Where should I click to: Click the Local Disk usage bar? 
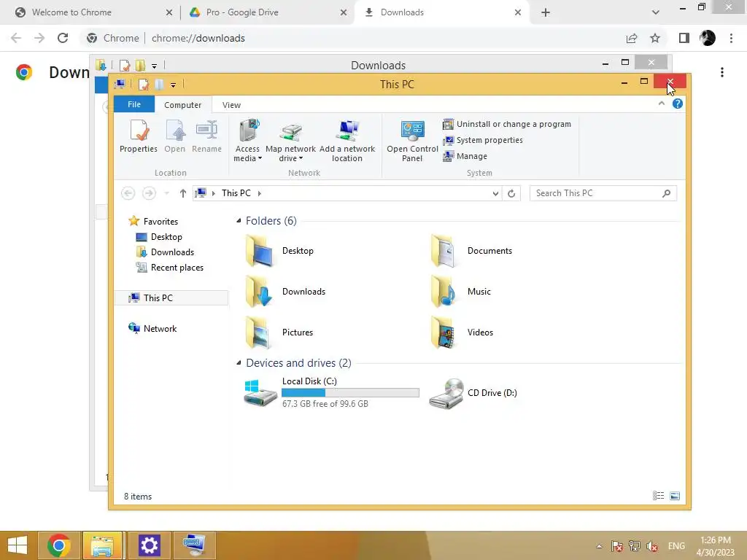coord(350,392)
